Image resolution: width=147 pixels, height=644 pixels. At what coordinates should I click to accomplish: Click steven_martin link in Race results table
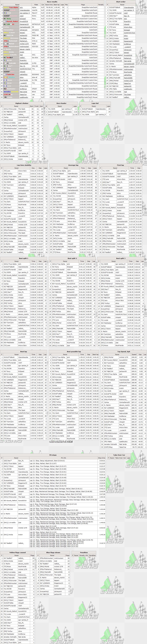click(25, 49)
